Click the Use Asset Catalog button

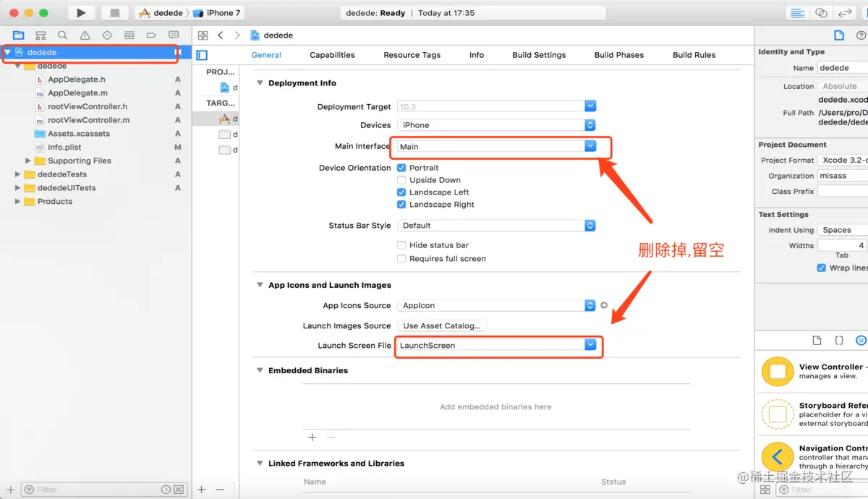442,325
